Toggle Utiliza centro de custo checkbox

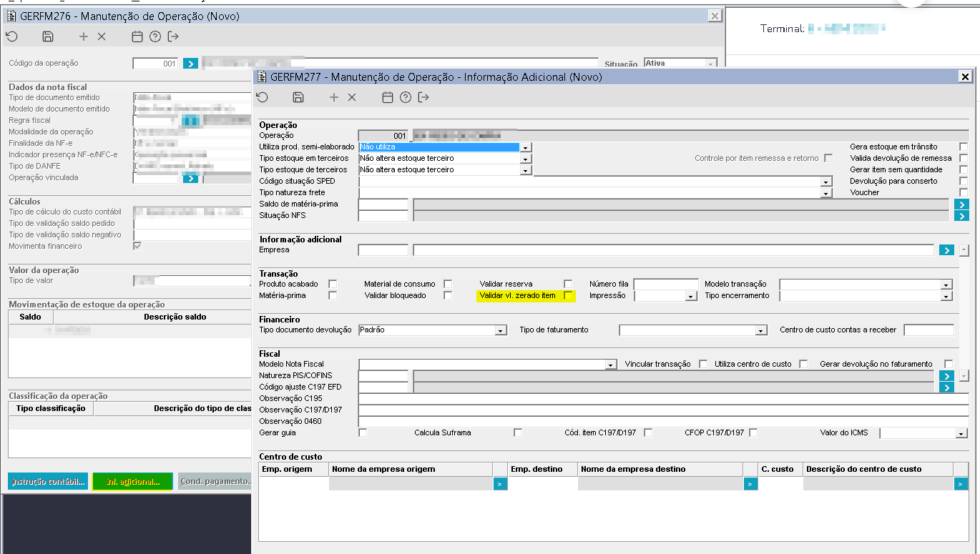pyautogui.click(x=803, y=364)
